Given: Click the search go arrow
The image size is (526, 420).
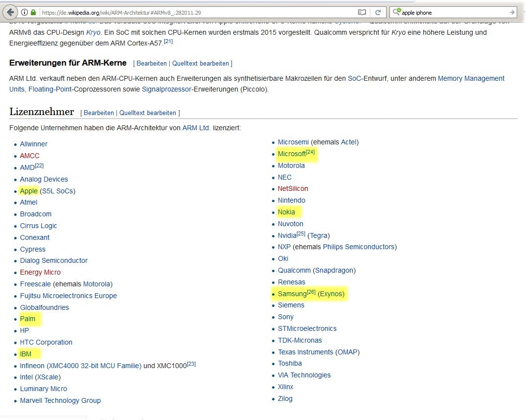Looking at the screenshot, I should pos(512,12).
